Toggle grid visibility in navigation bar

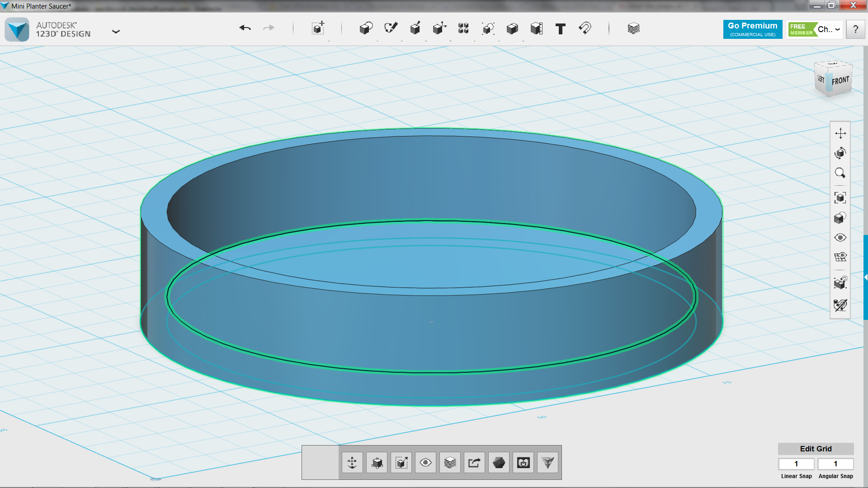coord(840,257)
